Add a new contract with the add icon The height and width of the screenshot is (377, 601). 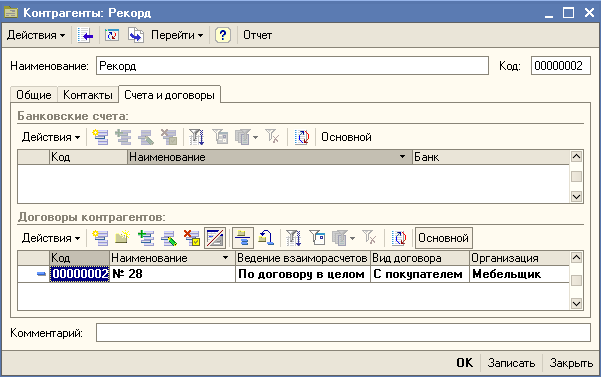(x=100, y=238)
